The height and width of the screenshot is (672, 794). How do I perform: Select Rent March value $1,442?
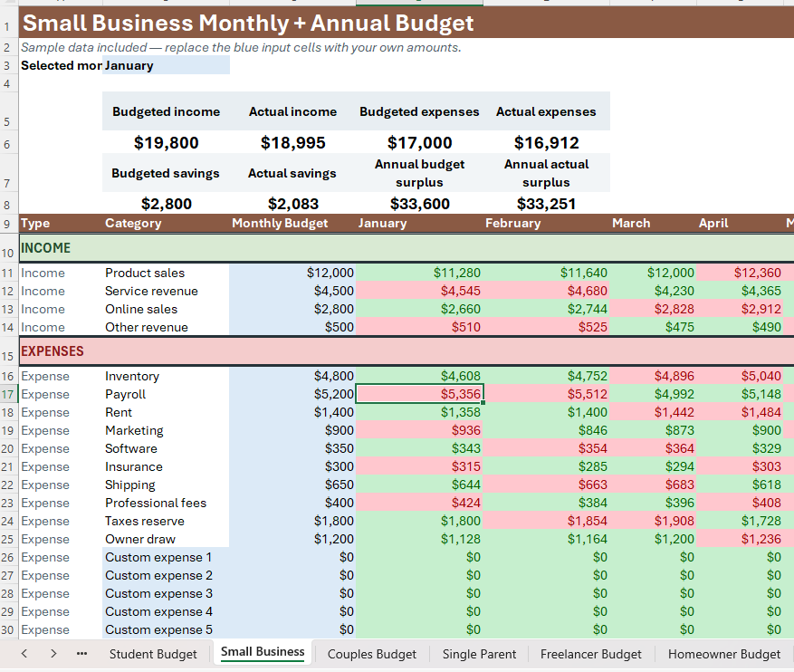(x=654, y=412)
